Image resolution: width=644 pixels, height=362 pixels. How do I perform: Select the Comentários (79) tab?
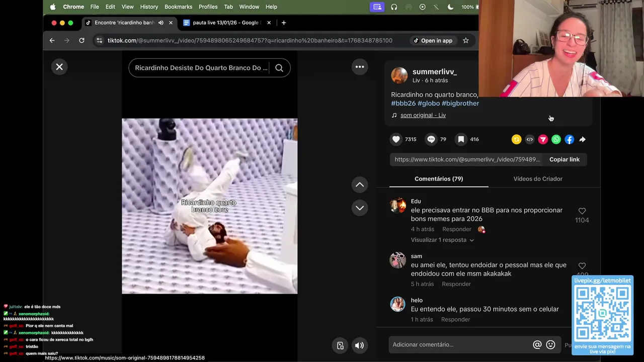pyautogui.click(x=439, y=179)
